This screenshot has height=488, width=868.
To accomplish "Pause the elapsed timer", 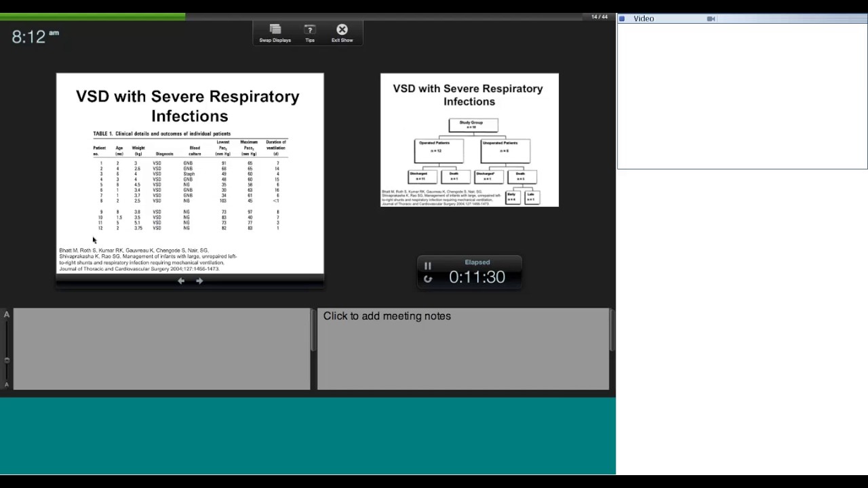I will click(x=427, y=266).
